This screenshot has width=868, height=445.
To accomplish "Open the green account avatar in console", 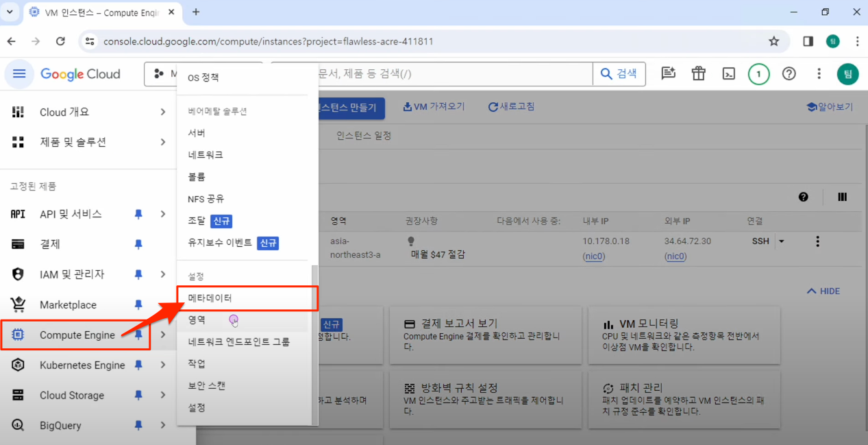I will 847,74.
